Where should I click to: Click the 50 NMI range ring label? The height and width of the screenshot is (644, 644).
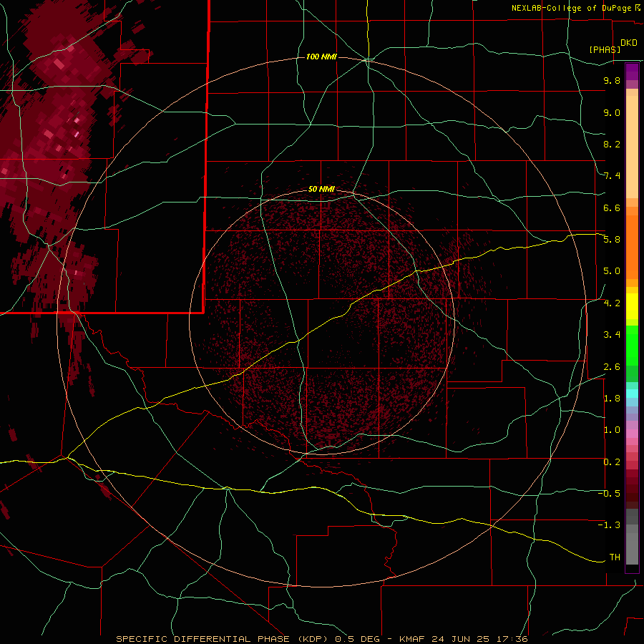(x=321, y=189)
